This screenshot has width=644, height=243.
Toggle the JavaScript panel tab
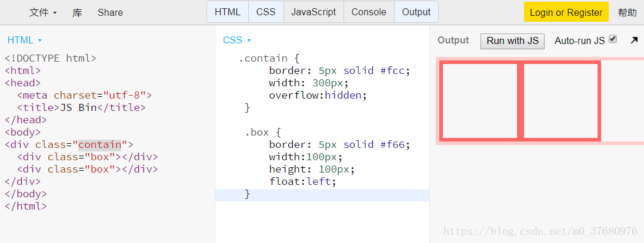313,12
